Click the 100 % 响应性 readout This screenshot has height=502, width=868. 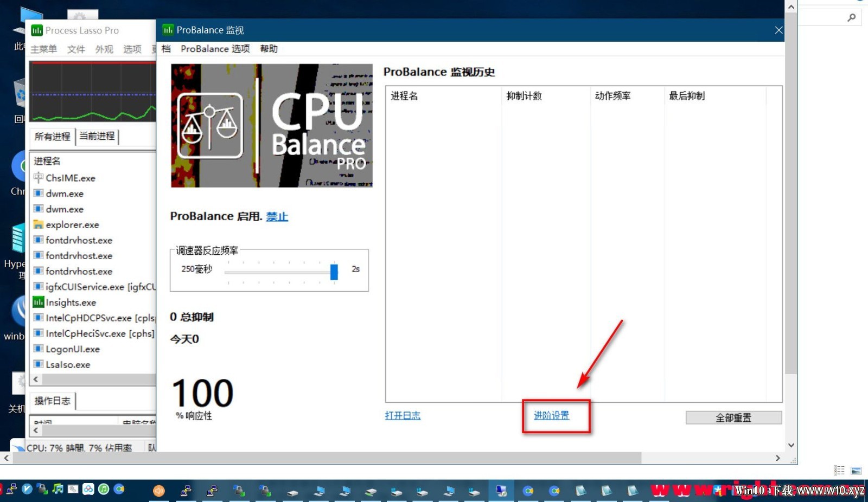pos(202,400)
